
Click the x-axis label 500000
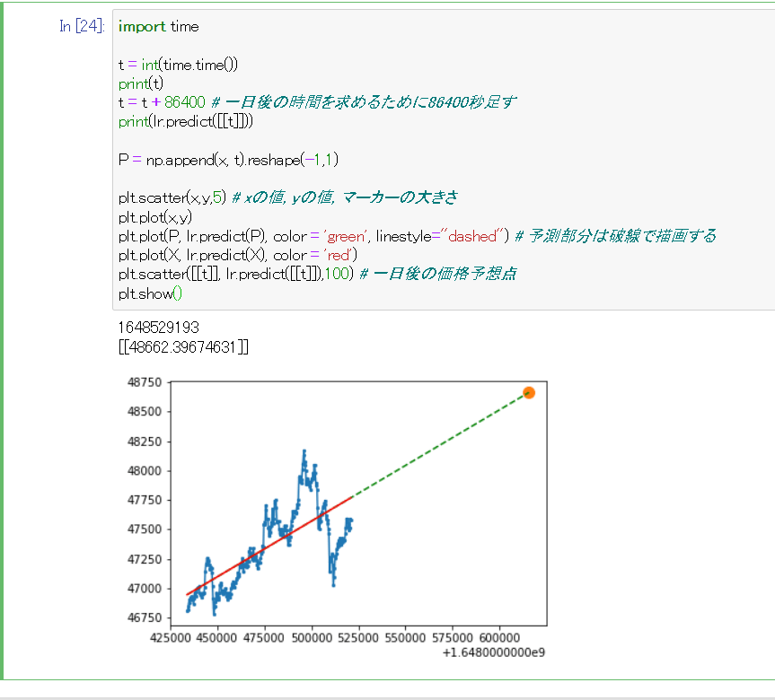[x=312, y=638]
